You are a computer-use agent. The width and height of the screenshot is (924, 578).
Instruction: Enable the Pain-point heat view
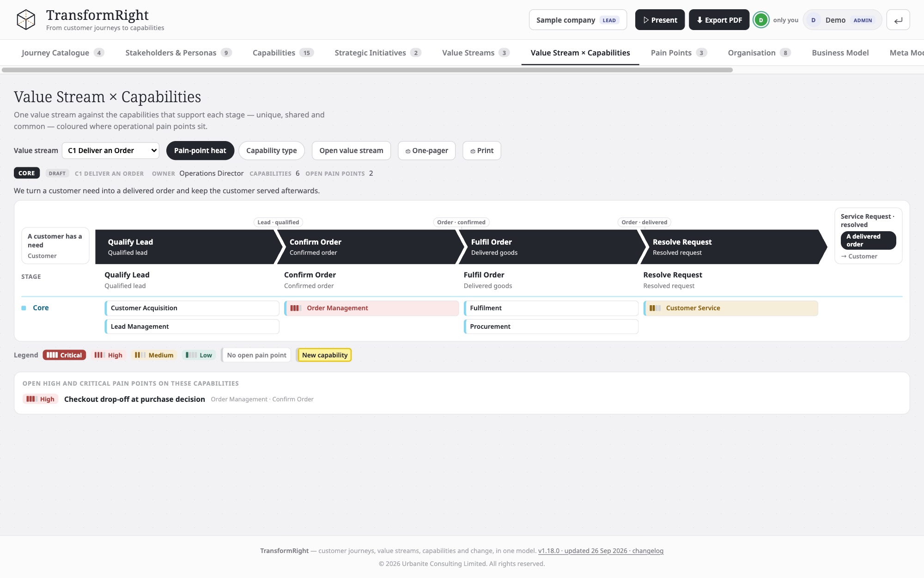(x=200, y=150)
